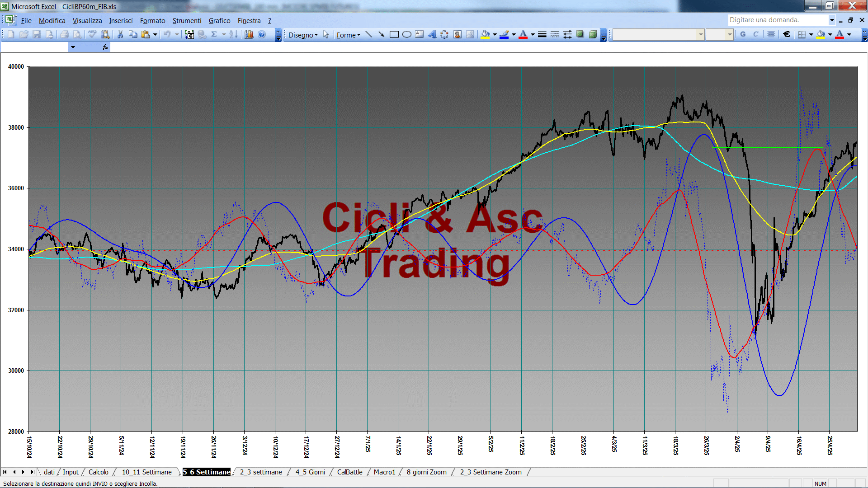
Task: Expand the Borders dropdown arrow
Action: pos(811,34)
